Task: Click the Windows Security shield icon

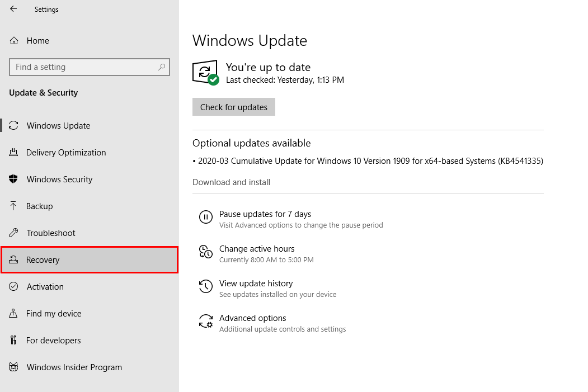Action: pyautogui.click(x=13, y=179)
